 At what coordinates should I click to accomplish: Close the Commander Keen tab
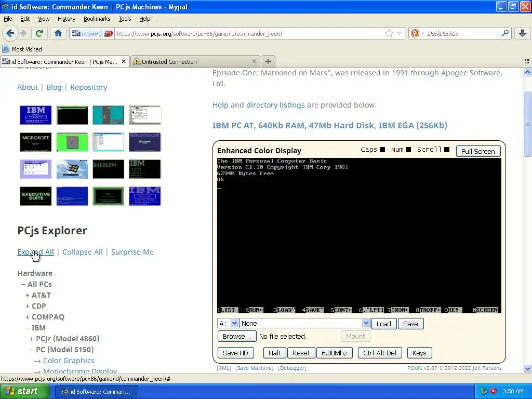coord(124,61)
